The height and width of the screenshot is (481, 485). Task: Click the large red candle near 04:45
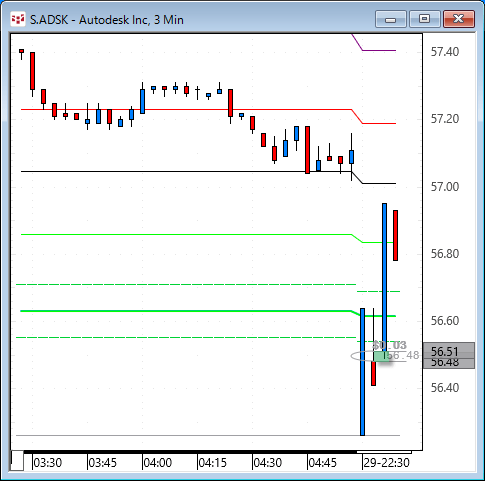[307, 150]
